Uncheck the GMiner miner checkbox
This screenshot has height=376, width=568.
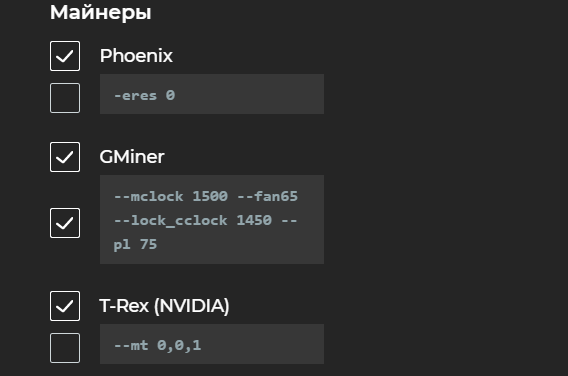point(65,157)
